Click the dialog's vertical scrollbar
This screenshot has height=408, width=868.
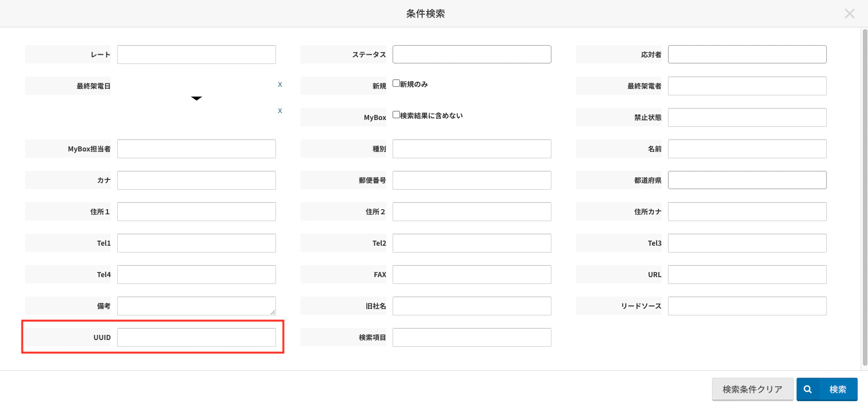pos(864,198)
